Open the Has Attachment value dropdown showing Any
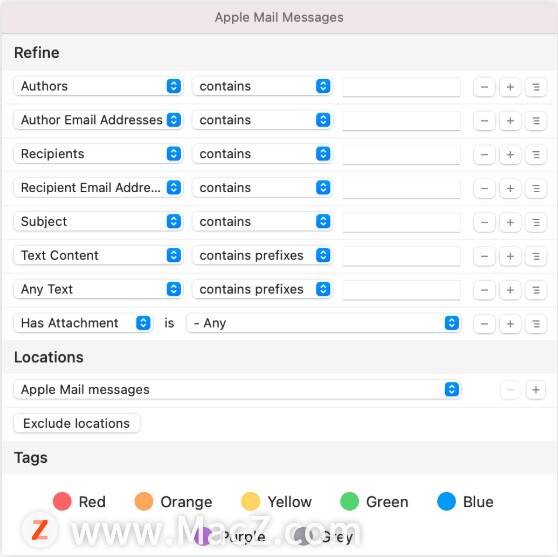This screenshot has width=558, height=557. click(x=323, y=323)
